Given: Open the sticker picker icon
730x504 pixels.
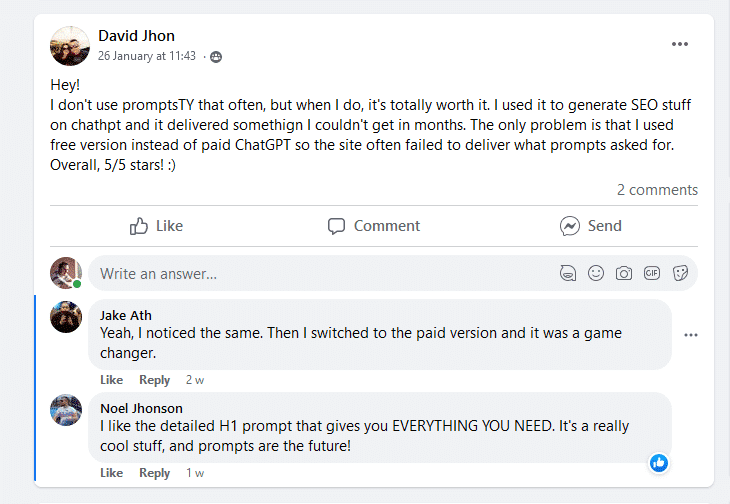Looking at the screenshot, I should 680,273.
